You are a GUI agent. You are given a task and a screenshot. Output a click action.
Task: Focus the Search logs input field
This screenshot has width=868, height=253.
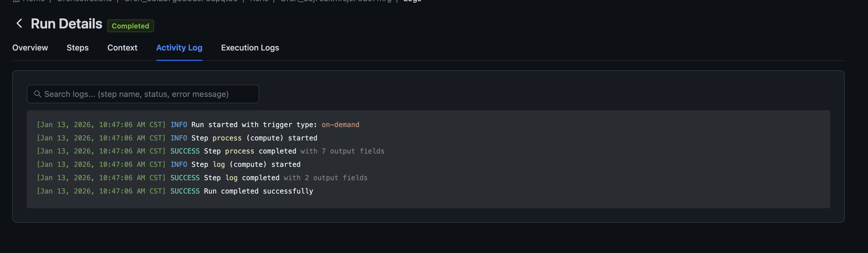(148, 94)
